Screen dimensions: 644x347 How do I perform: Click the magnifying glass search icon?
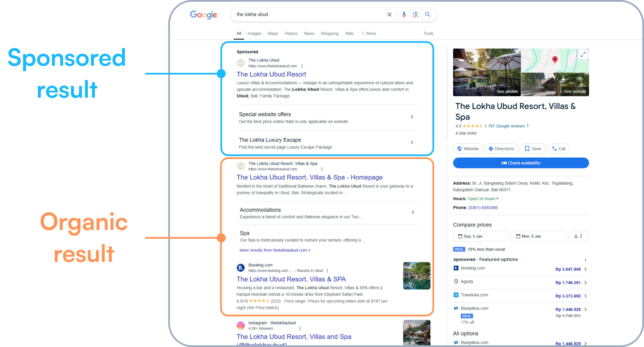click(428, 15)
